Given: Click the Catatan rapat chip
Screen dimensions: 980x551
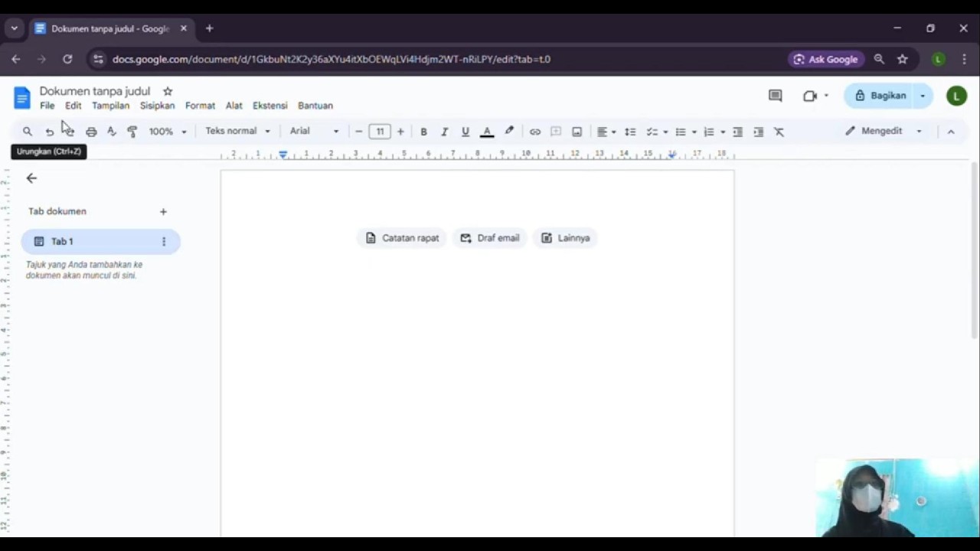Looking at the screenshot, I should tap(402, 238).
